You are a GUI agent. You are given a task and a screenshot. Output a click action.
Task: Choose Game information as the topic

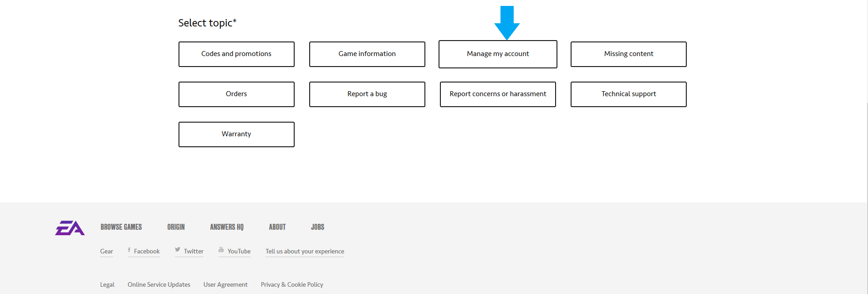[x=367, y=54]
